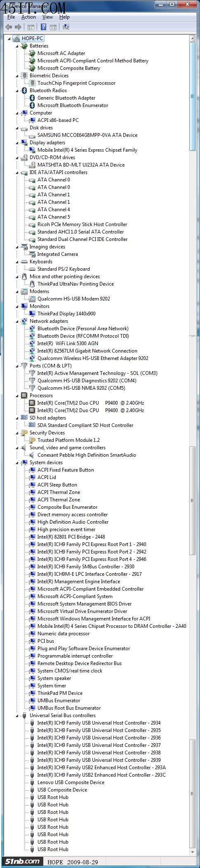Collapse the Processors branch
Screen dimensions: 200x868
pos(17,396)
